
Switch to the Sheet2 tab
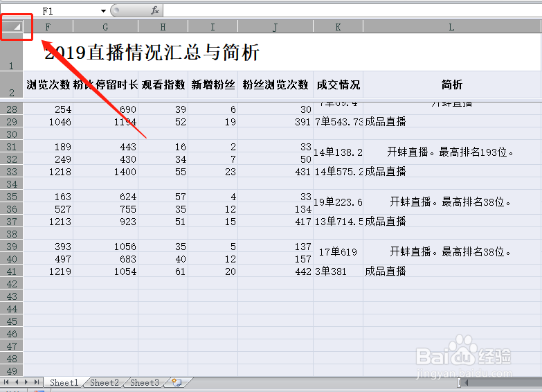point(104,382)
